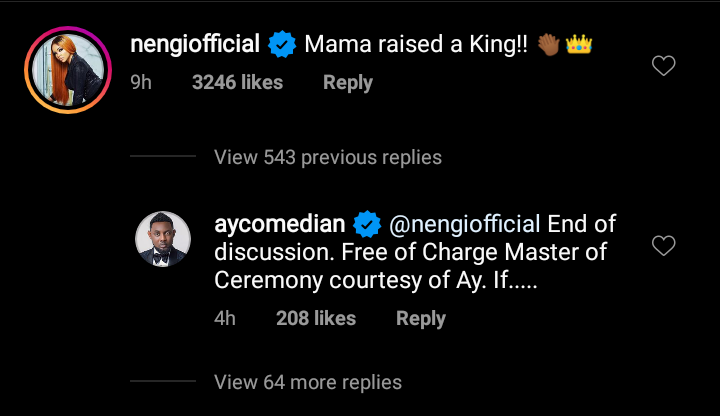
Task: Click the verified badge beside aycomedian
Action: click(368, 222)
